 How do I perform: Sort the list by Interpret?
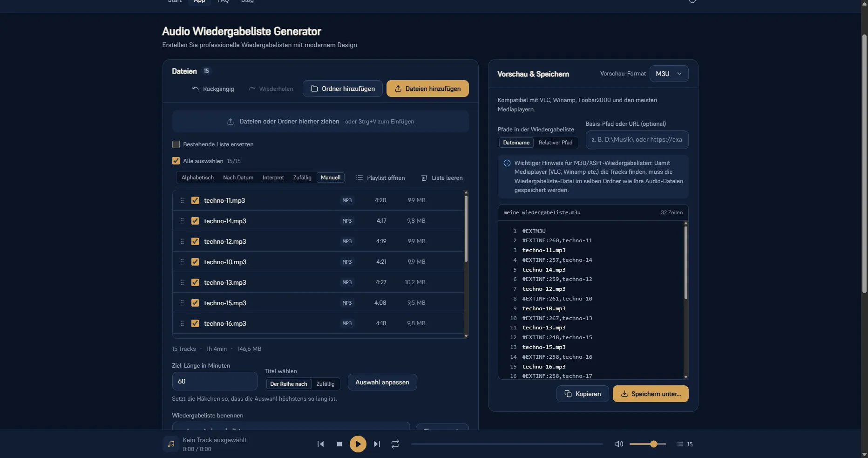click(x=273, y=178)
